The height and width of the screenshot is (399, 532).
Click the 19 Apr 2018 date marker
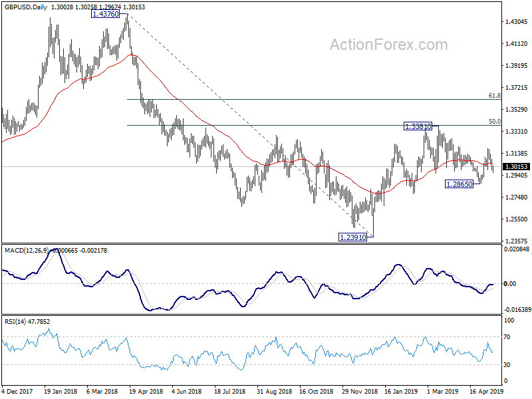point(147,391)
